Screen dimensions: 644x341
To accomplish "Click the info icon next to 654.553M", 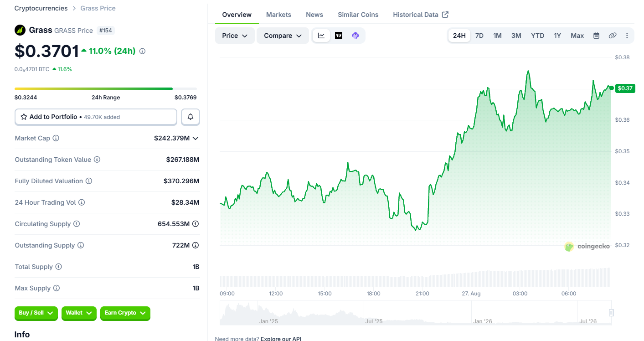I will point(196,224).
